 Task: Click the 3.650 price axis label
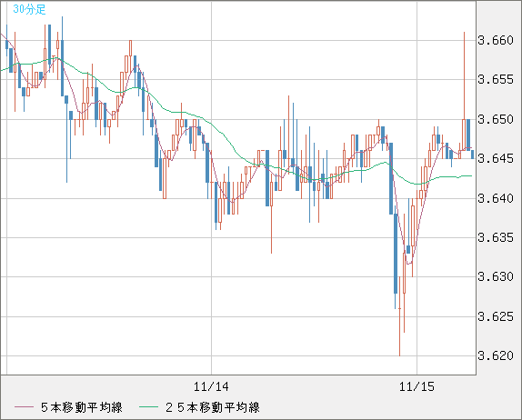tap(496, 119)
